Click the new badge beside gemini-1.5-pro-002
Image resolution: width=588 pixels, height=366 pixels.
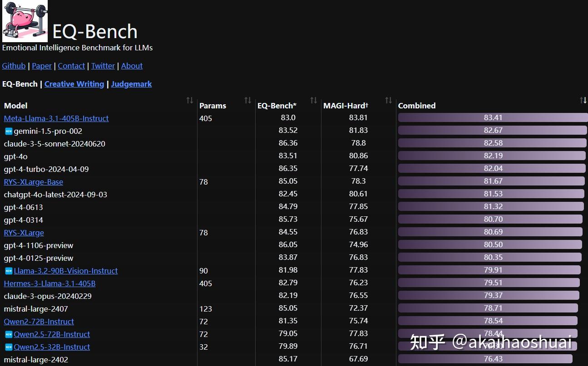click(x=9, y=131)
